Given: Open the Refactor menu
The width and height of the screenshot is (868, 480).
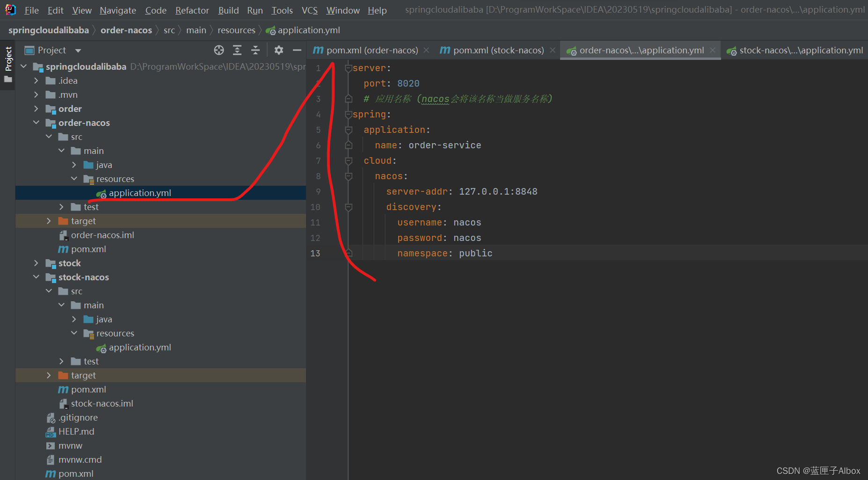Looking at the screenshot, I should (192, 10).
